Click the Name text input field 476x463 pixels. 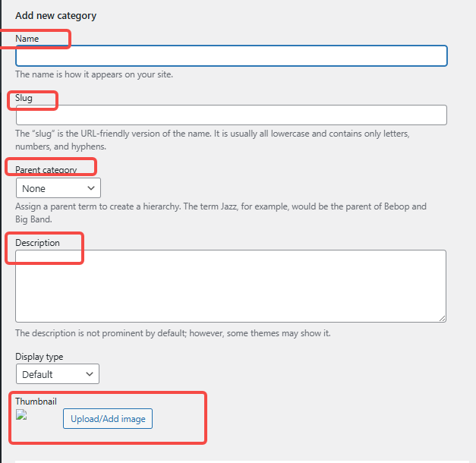point(231,56)
